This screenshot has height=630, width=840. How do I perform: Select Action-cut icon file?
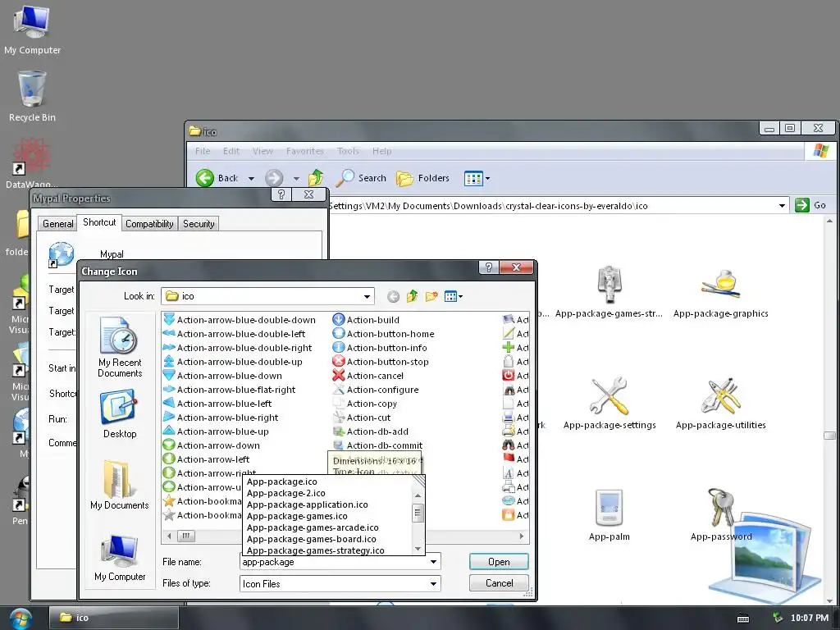(x=362, y=418)
